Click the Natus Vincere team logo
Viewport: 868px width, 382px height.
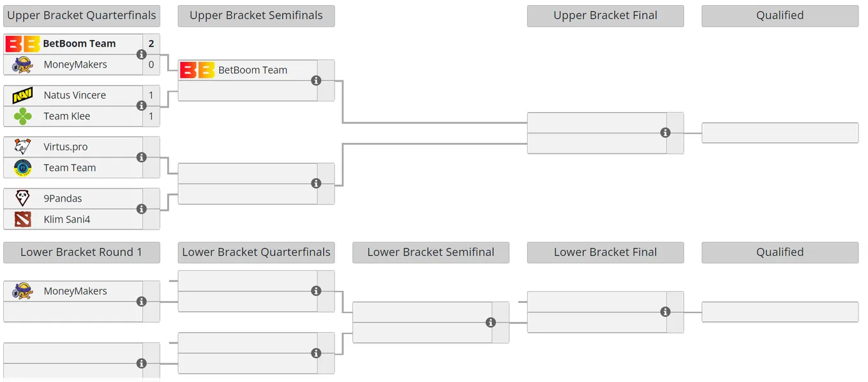click(x=22, y=96)
